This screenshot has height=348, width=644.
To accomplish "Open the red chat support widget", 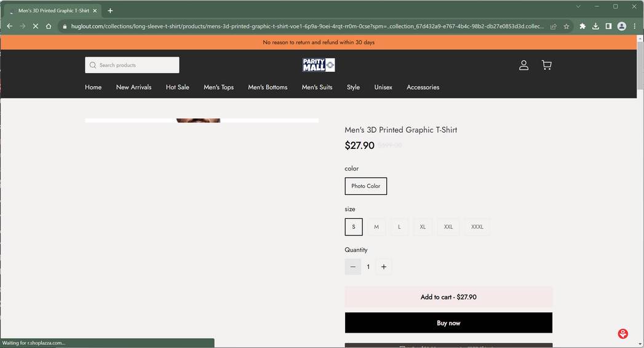I will click(x=623, y=334).
